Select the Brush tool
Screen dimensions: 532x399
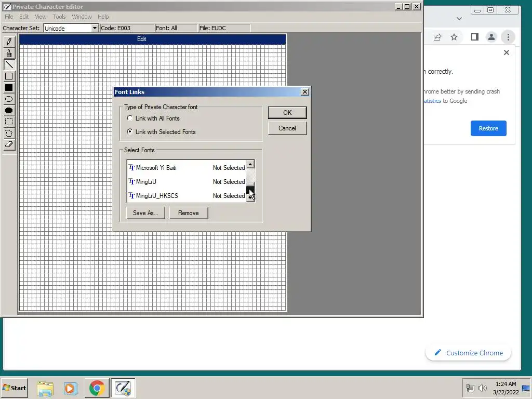(9, 54)
